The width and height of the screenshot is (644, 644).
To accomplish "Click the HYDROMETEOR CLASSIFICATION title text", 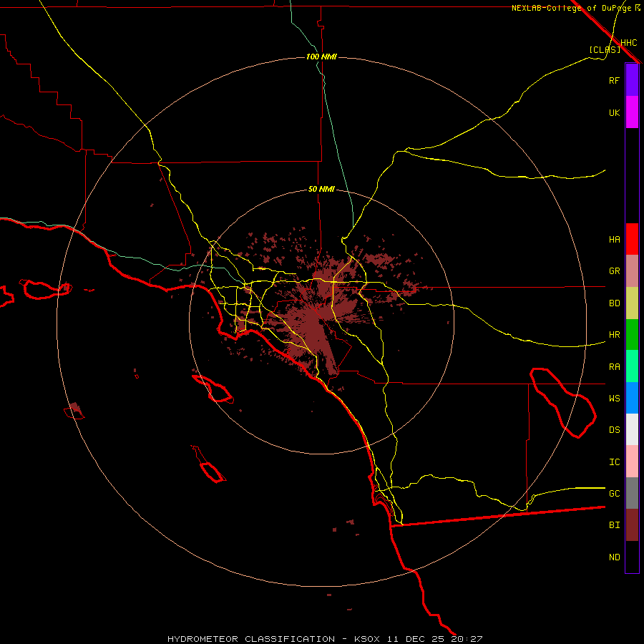I will pos(251,639).
